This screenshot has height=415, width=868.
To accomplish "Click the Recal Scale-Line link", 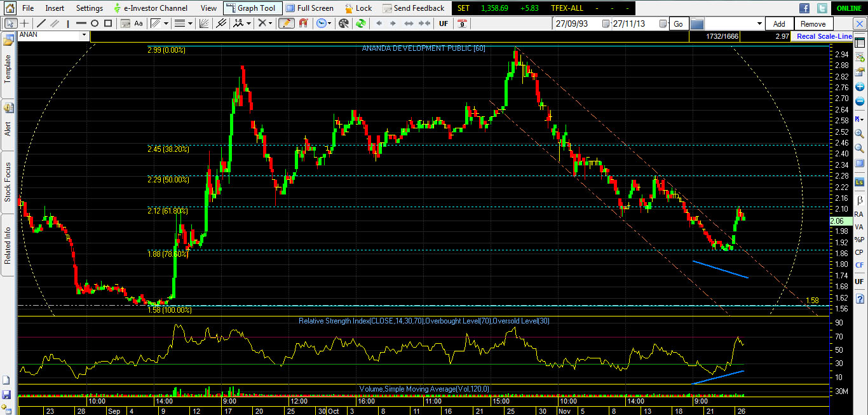I will click(x=824, y=36).
